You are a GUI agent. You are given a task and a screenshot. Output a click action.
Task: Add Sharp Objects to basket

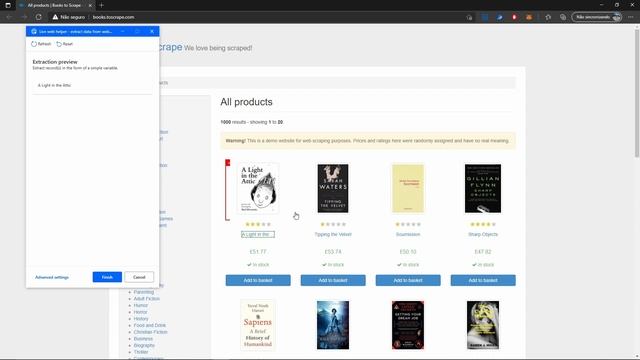point(483,280)
